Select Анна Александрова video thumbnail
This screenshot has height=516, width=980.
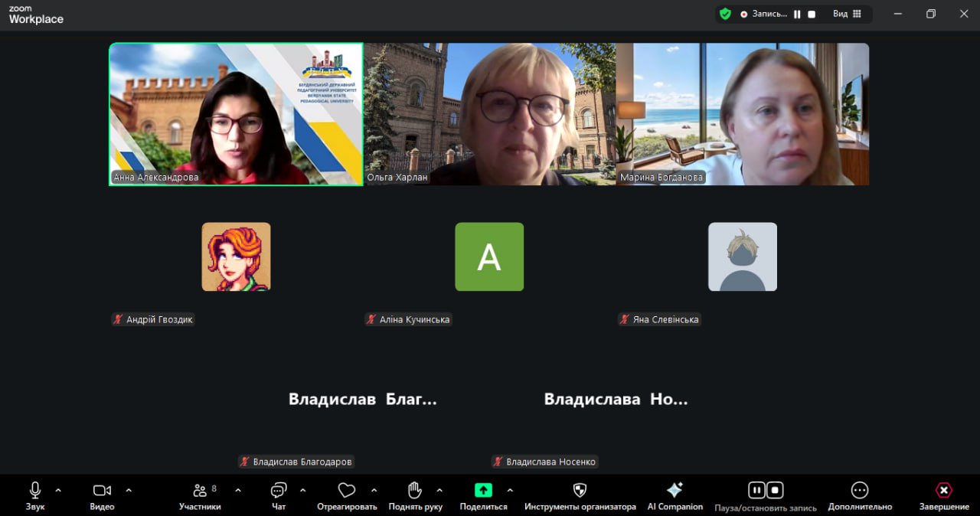pyautogui.click(x=236, y=114)
